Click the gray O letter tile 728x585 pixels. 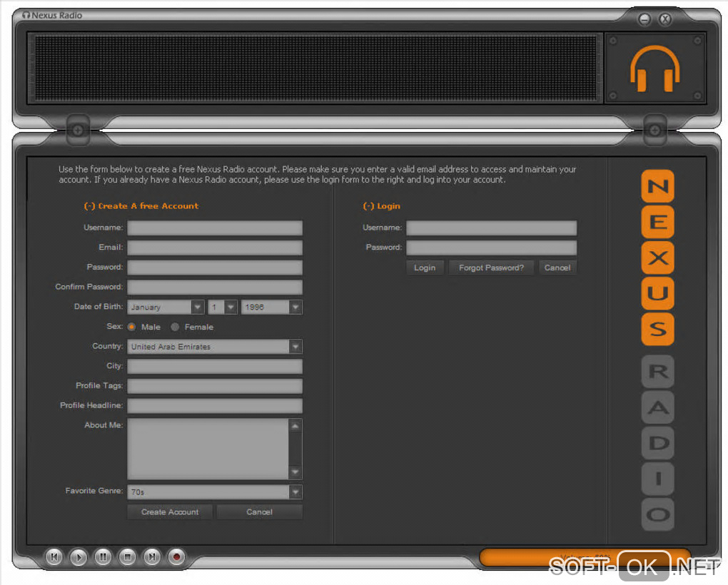coord(658,514)
